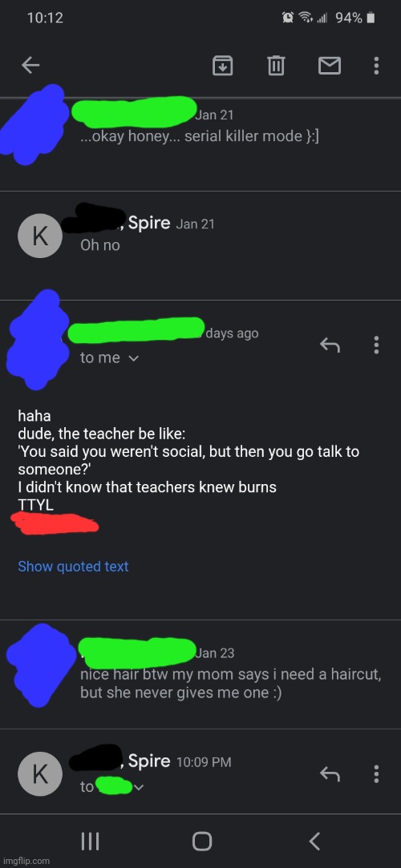Open more options for 'days ago' message
This screenshot has height=868, width=401.
click(376, 345)
